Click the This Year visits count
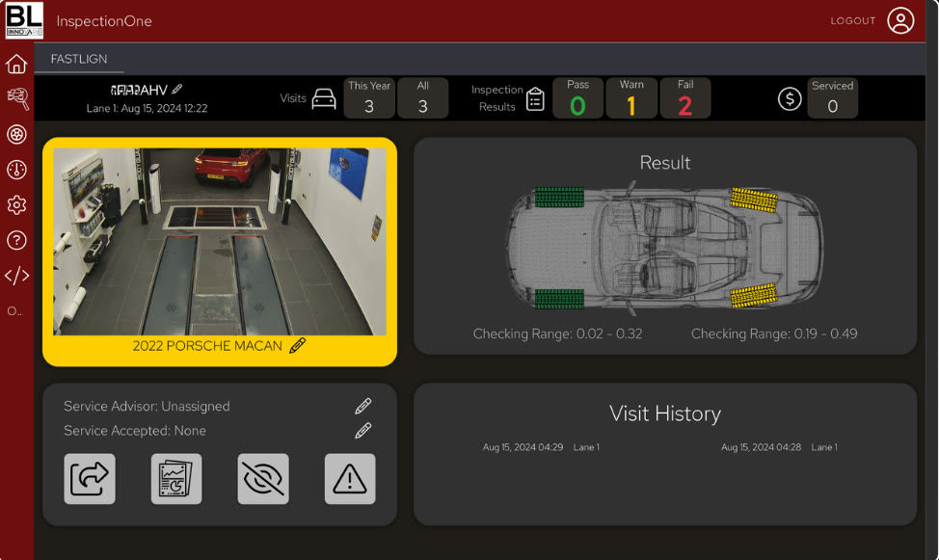 [369, 97]
